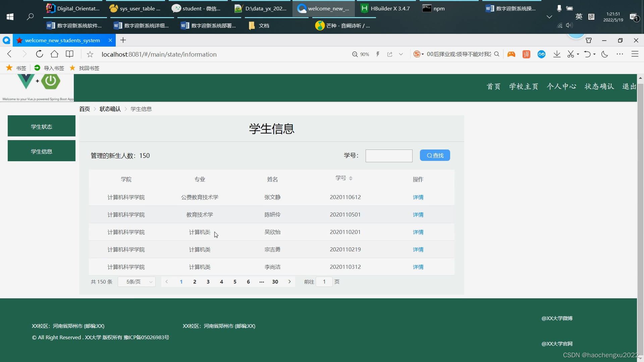
Task: Open Windows taskbar search icon
Action: 30,17
